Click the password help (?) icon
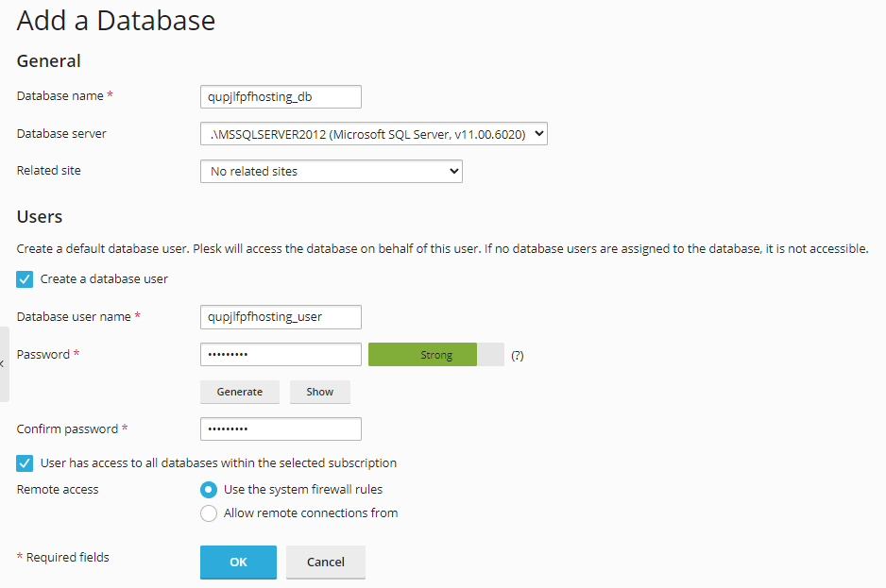Screen dimensions: 886x588 coord(517,356)
